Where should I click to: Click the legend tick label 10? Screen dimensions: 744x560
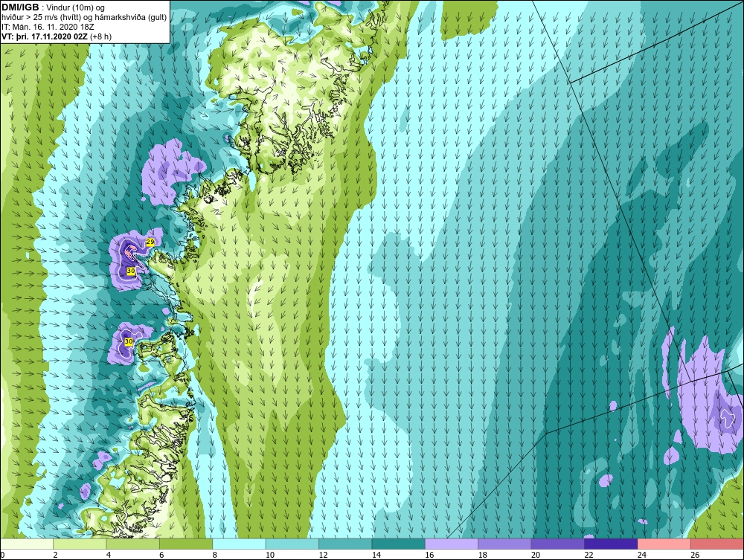pyautogui.click(x=270, y=555)
